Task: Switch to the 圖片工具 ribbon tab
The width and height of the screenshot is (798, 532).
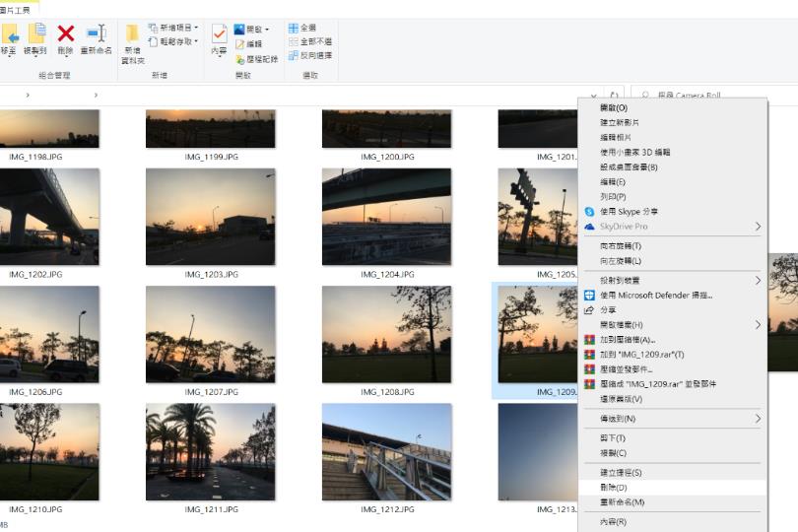Action: [15, 10]
